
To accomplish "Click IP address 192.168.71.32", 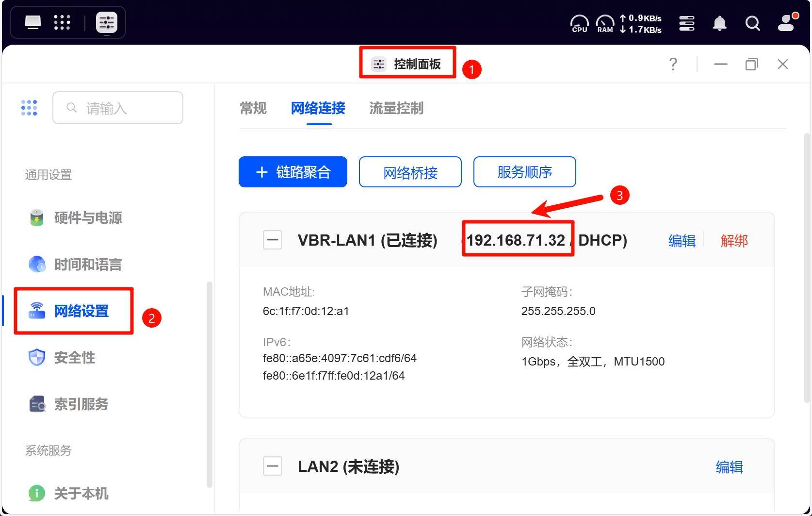I will [516, 240].
